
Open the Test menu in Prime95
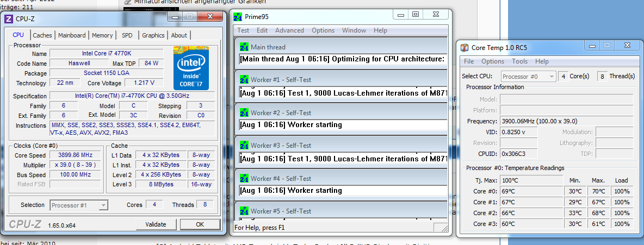click(243, 30)
